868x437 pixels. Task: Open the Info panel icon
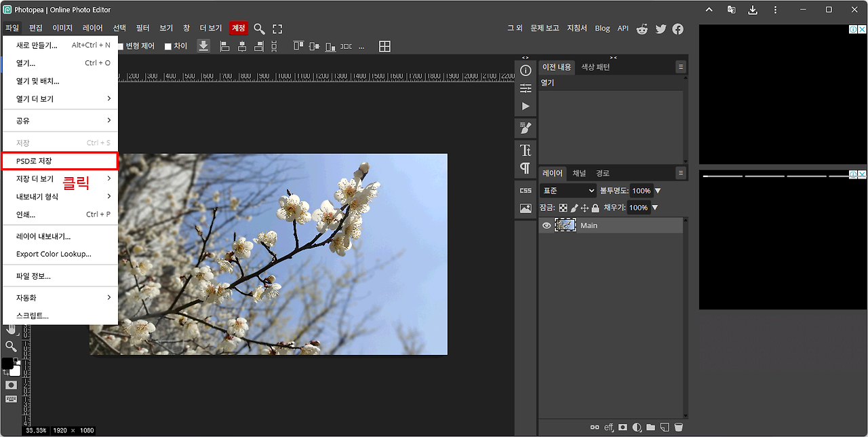coord(526,71)
